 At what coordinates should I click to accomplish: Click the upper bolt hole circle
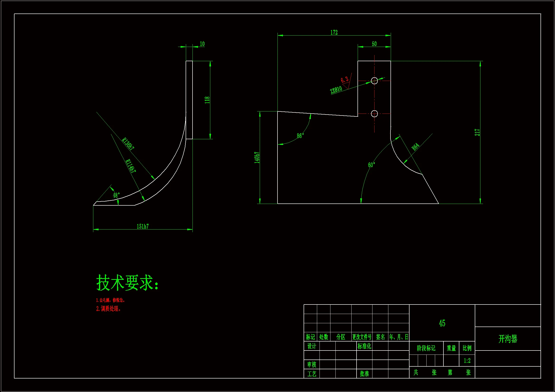(x=374, y=81)
